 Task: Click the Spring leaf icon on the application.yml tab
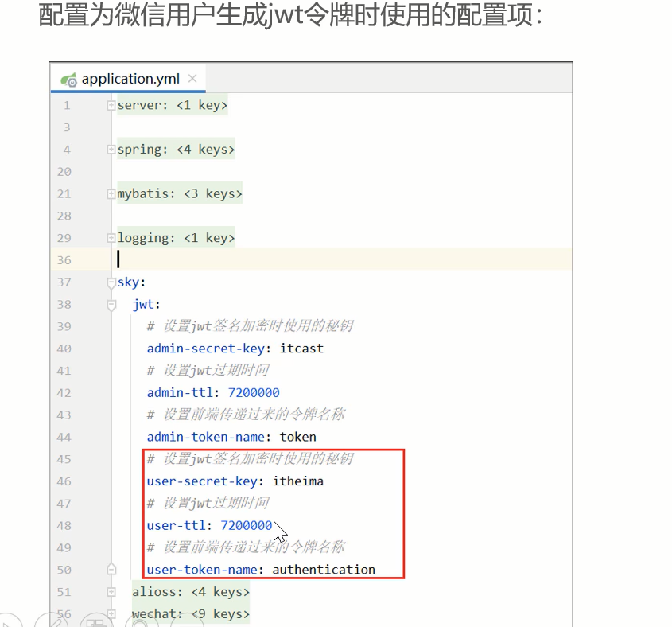68,80
